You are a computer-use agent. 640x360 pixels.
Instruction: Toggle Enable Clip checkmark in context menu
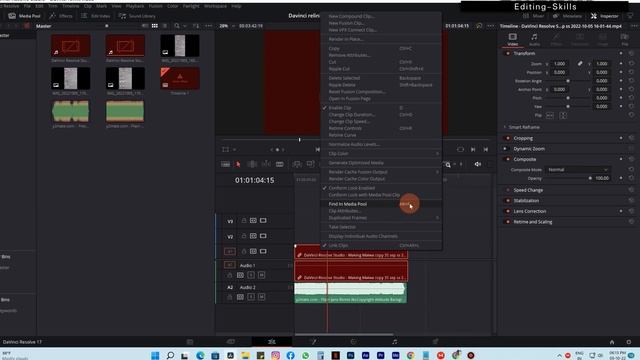(325, 108)
